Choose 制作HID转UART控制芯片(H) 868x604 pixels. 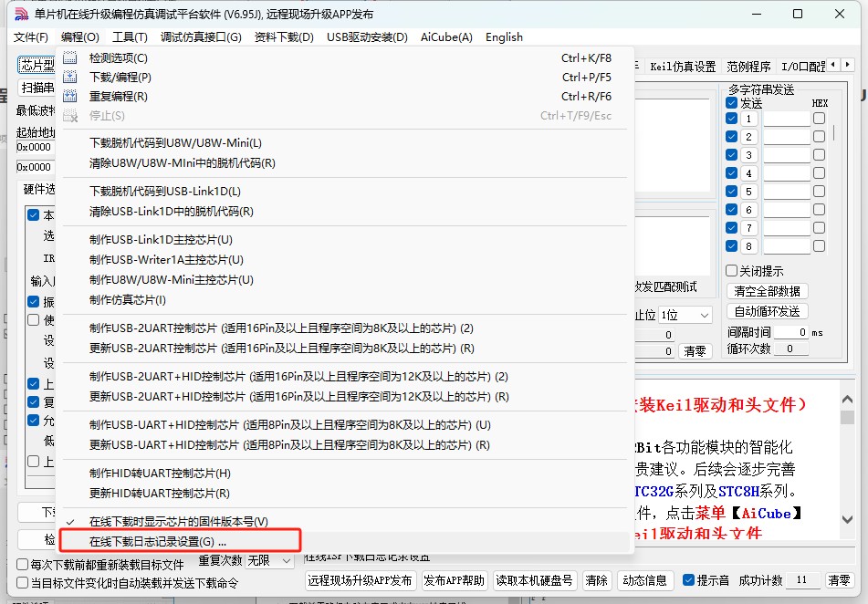pyautogui.click(x=344, y=474)
